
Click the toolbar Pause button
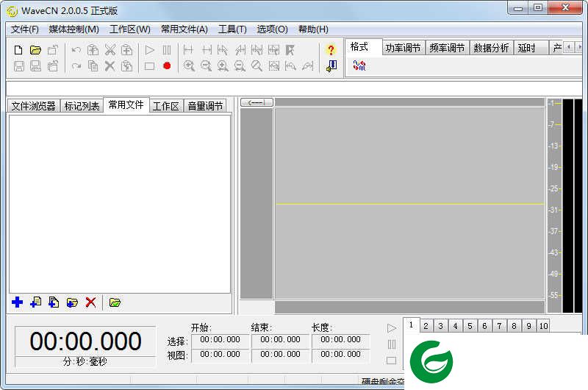click(x=167, y=50)
